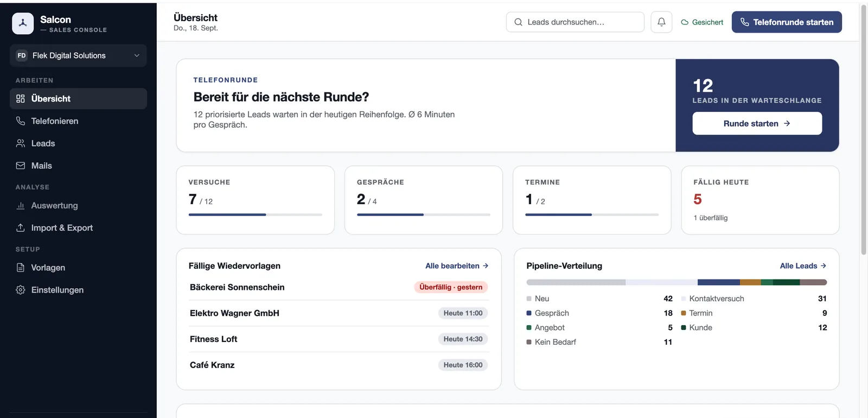
Task: Click the FD workspace avatar badge
Action: tap(22, 55)
